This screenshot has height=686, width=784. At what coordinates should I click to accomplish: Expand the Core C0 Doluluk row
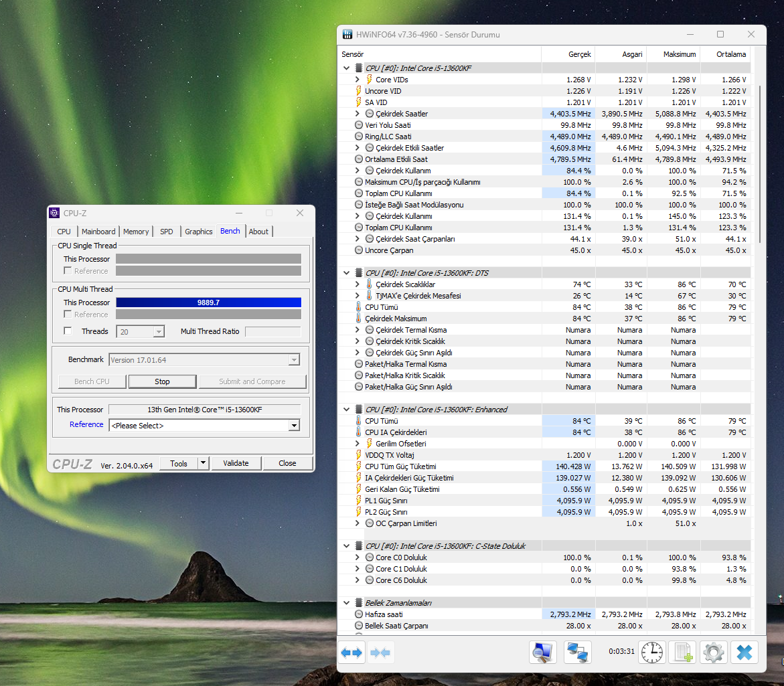coord(357,557)
